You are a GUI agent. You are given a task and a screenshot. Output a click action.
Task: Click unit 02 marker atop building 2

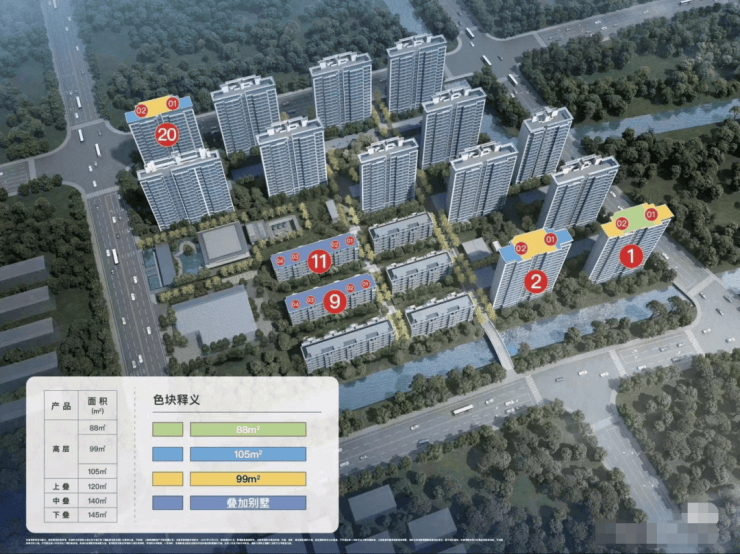(x=521, y=248)
